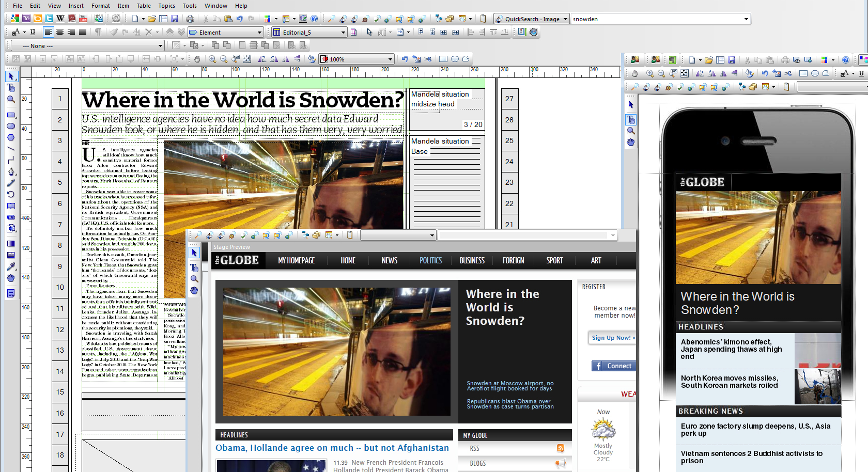Click the Print icon in main toolbar
Image resolution: width=868 pixels, height=472 pixels.
click(190, 19)
